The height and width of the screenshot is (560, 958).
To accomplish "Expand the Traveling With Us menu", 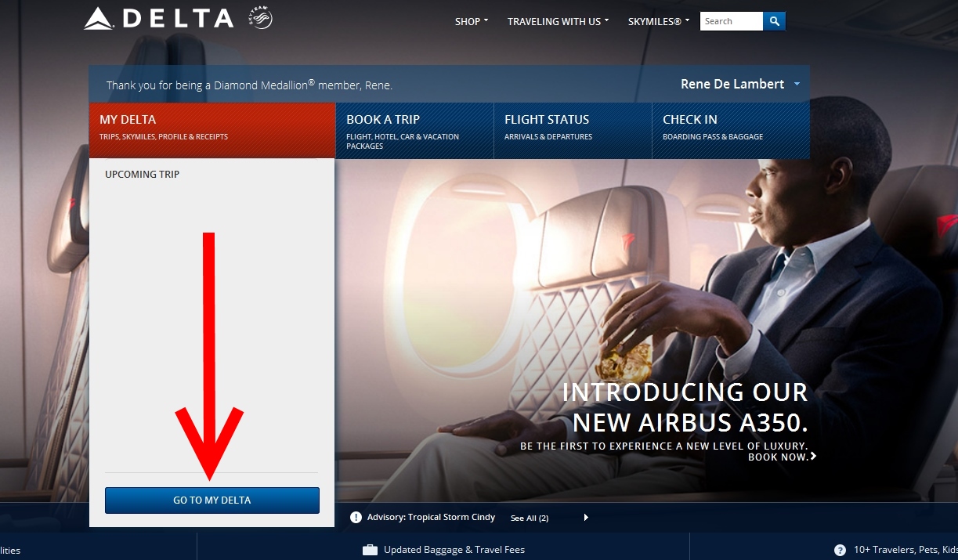I will click(x=559, y=21).
